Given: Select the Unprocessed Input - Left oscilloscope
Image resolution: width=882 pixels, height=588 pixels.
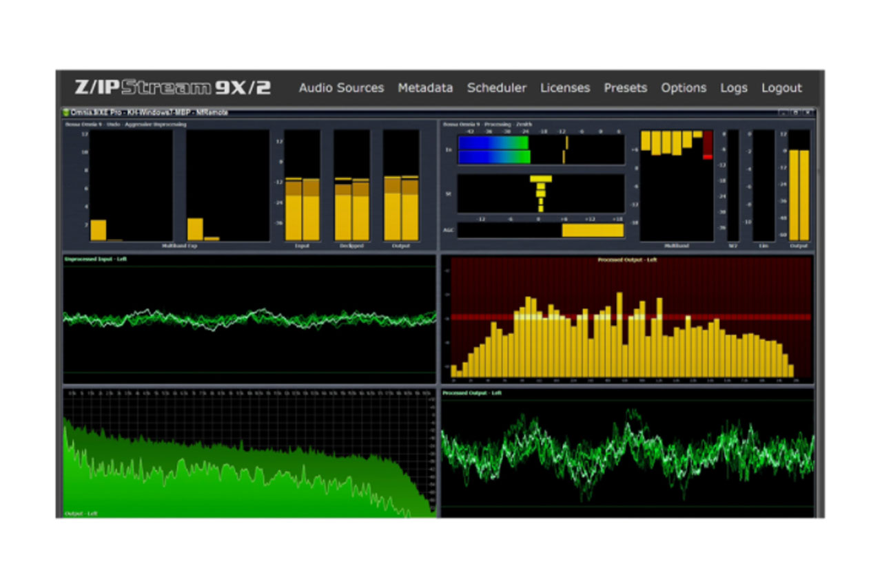Looking at the screenshot, I should (249, 319).
